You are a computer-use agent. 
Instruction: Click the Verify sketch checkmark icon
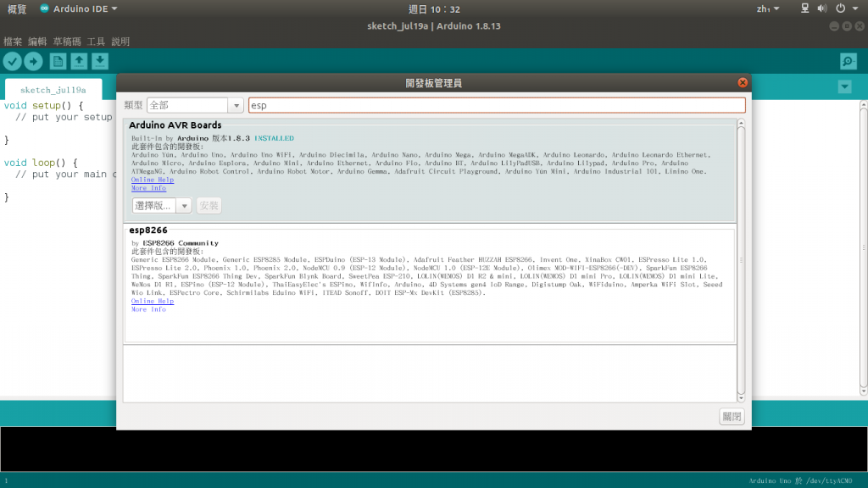coord(12,61)
